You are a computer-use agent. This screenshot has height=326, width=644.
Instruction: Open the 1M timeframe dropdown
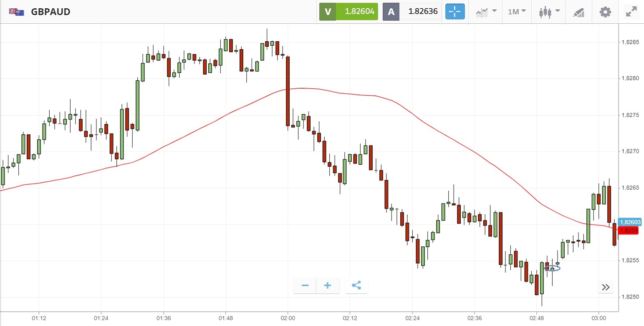pyautogui.click(x=517, y=12)
